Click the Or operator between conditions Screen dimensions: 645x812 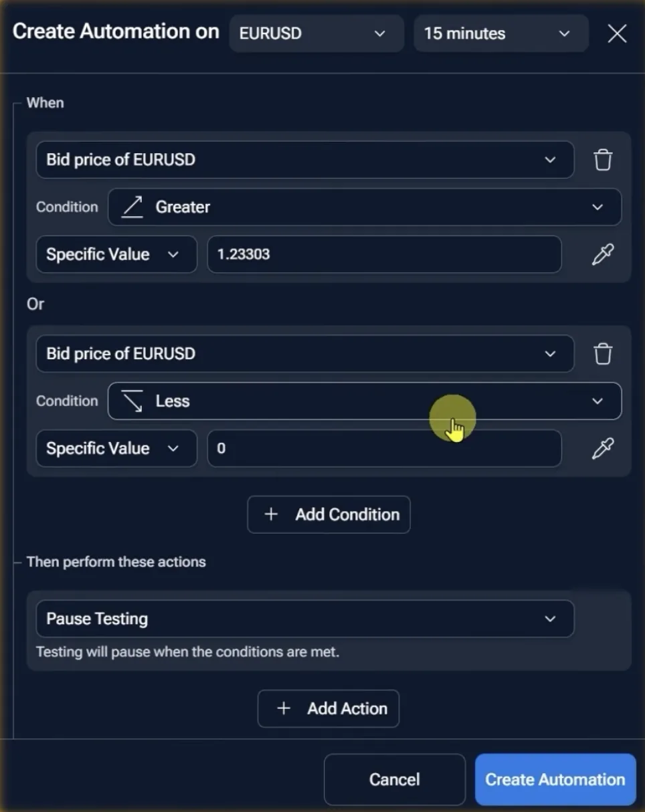tap(35, 304)
